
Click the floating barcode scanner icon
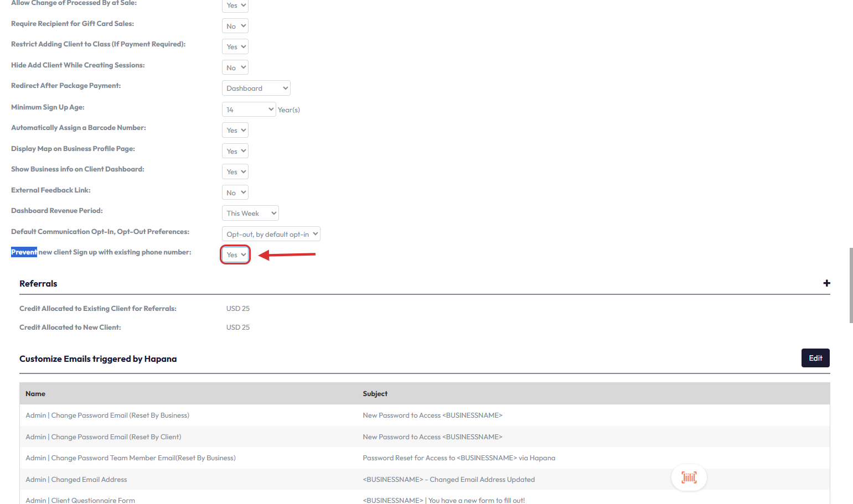tap(689, 477)
